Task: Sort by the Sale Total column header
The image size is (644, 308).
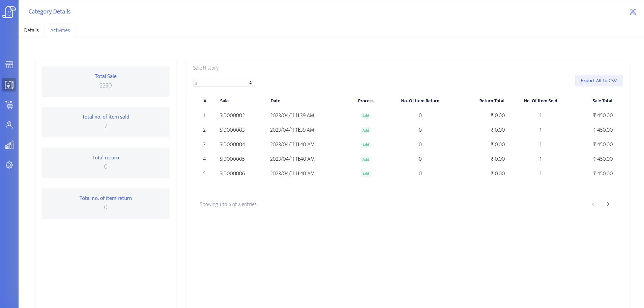Action: [602, 101]
